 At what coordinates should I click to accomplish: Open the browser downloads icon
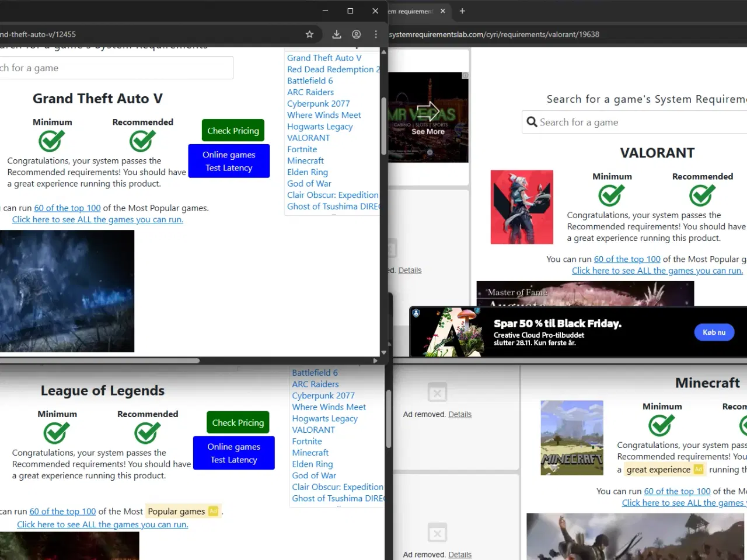pos(337,34)
